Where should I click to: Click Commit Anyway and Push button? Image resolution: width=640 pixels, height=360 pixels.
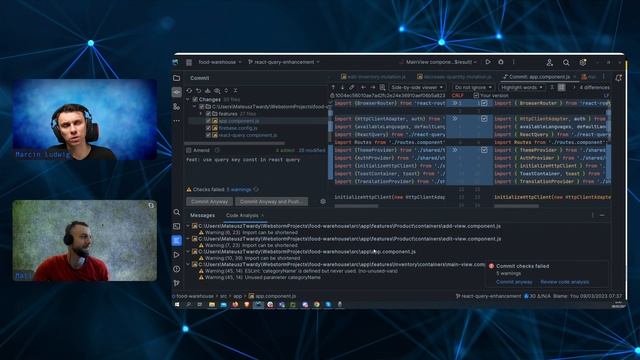pos(271,202)
